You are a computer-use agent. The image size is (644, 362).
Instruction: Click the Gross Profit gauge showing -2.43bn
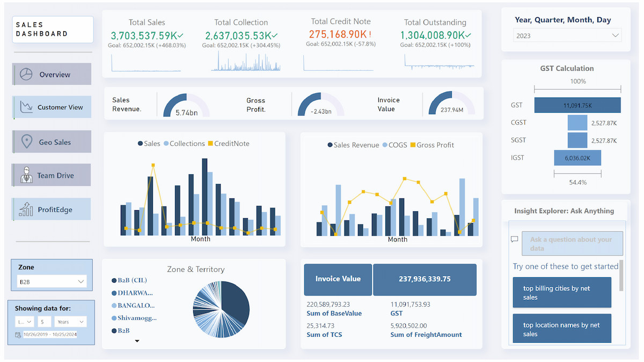(320, 105)
